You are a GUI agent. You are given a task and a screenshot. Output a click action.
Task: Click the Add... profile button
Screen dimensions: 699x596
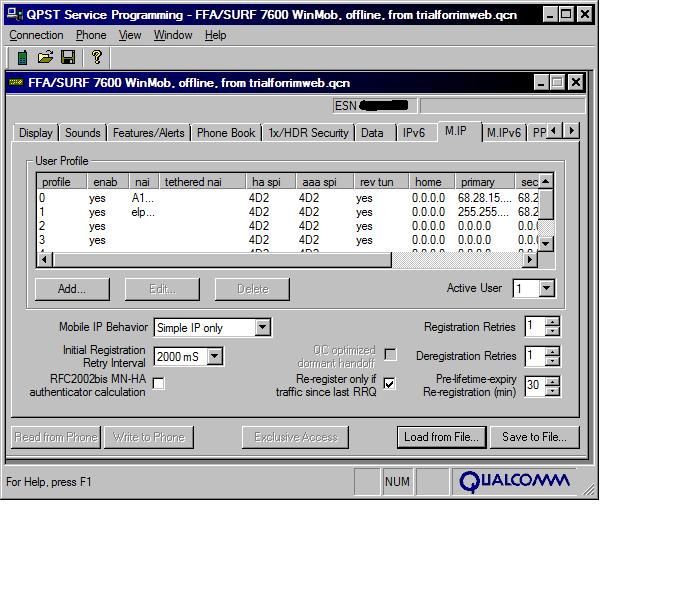pos(72,289)
